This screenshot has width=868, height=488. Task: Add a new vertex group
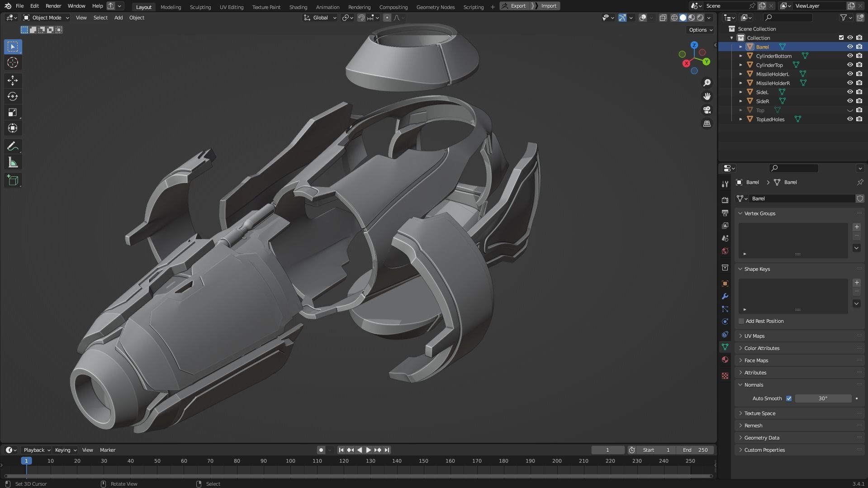pyautogui.click(x=856, y=227)
